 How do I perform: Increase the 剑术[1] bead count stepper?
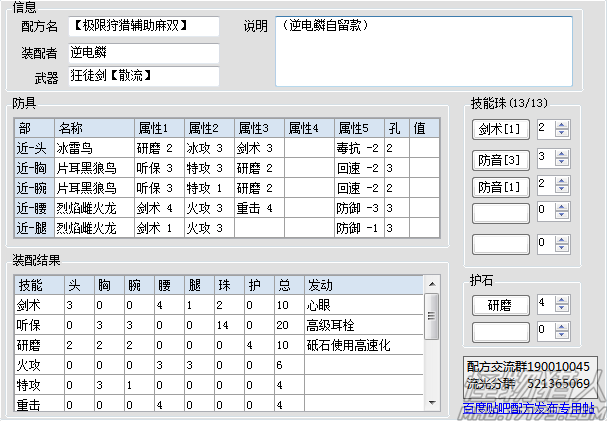click(x=561, y=124)
